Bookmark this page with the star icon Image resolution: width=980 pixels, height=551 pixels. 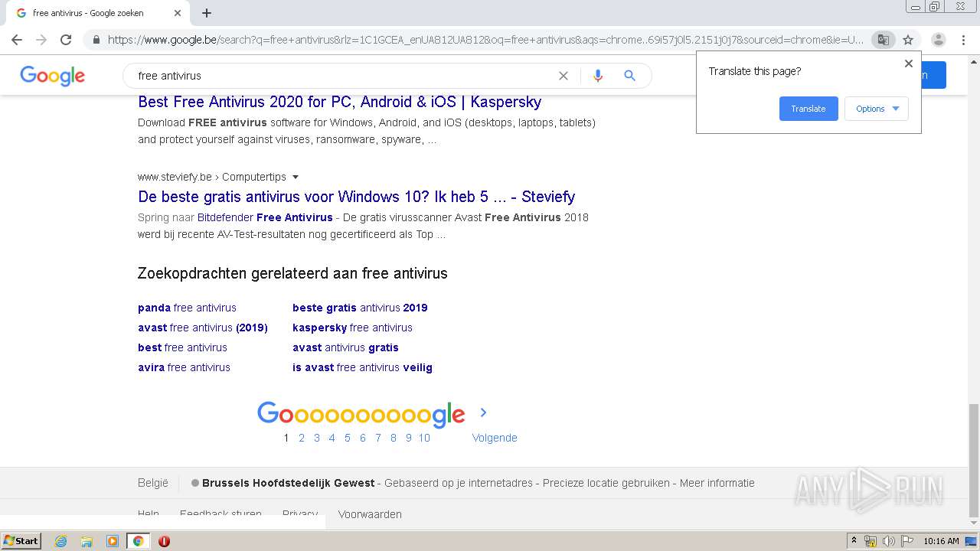[x=908, y=40]
